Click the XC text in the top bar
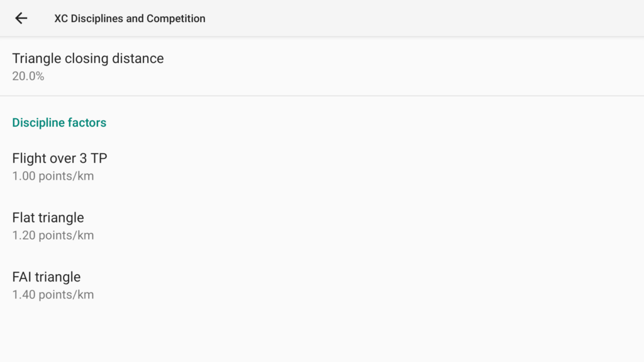 pos(61,18)
